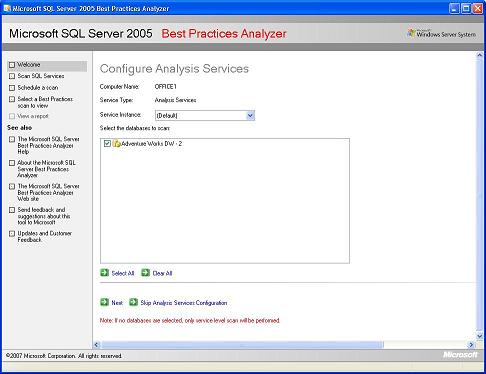Open The Microsoft SQL Server Best Practices Analyzer Help
Screen dimensions: 486x374
tap(48, 145)
